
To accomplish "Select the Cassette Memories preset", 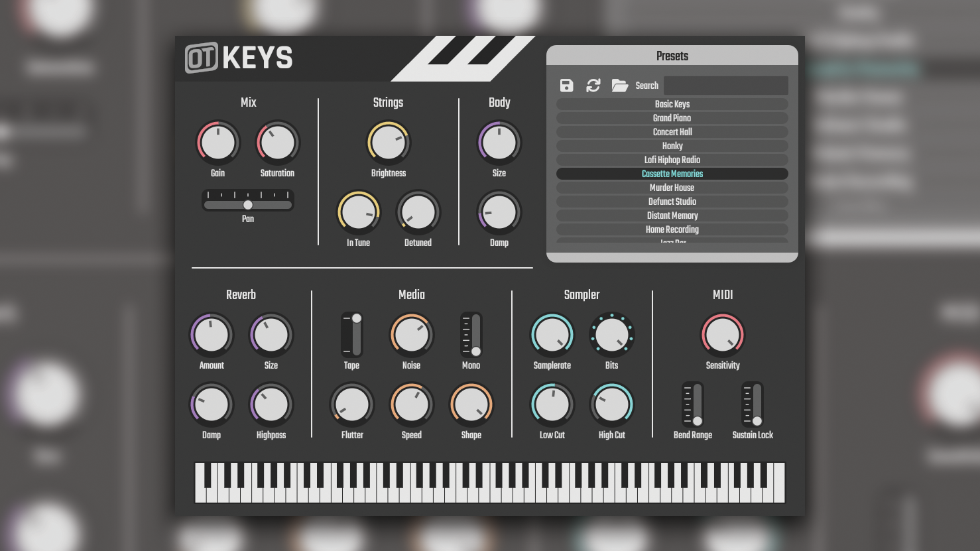I will (672, 173).
